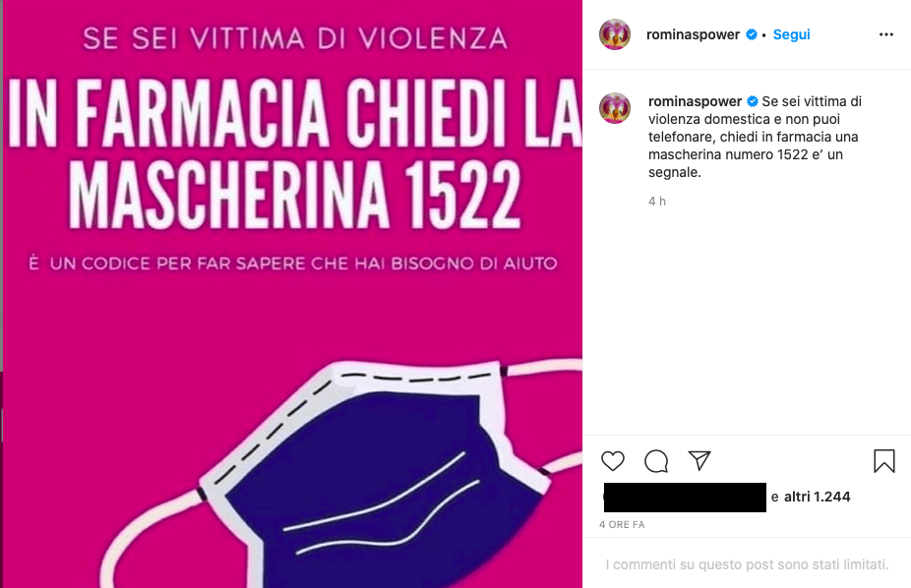The height and width of the screenshot is (588, 911).
Task: View likes list via 'altri 1.244'
Action: (817, 497)
